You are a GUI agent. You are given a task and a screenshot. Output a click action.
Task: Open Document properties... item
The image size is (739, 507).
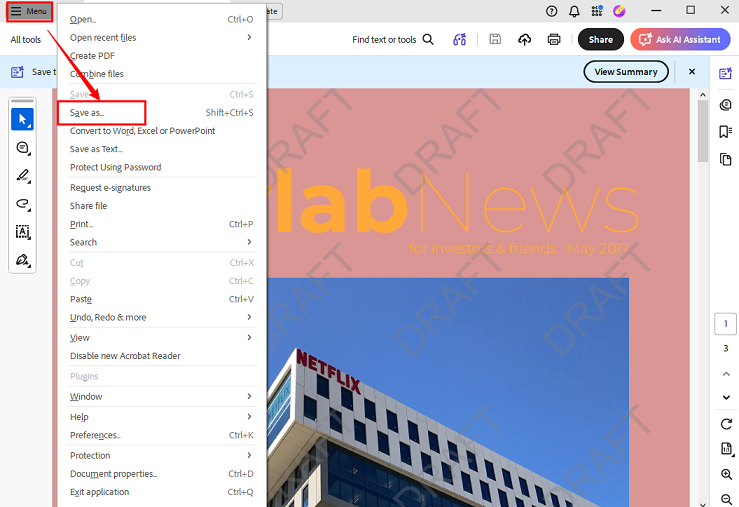point(161,474)
